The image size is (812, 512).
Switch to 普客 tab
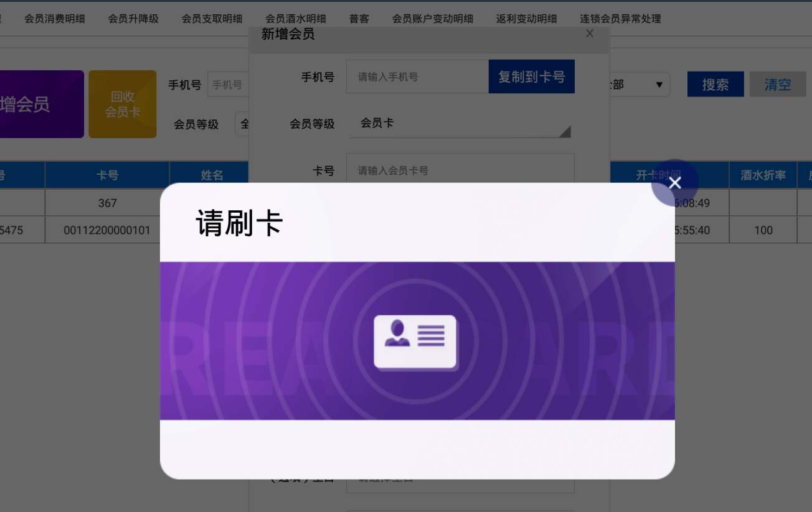359,19
